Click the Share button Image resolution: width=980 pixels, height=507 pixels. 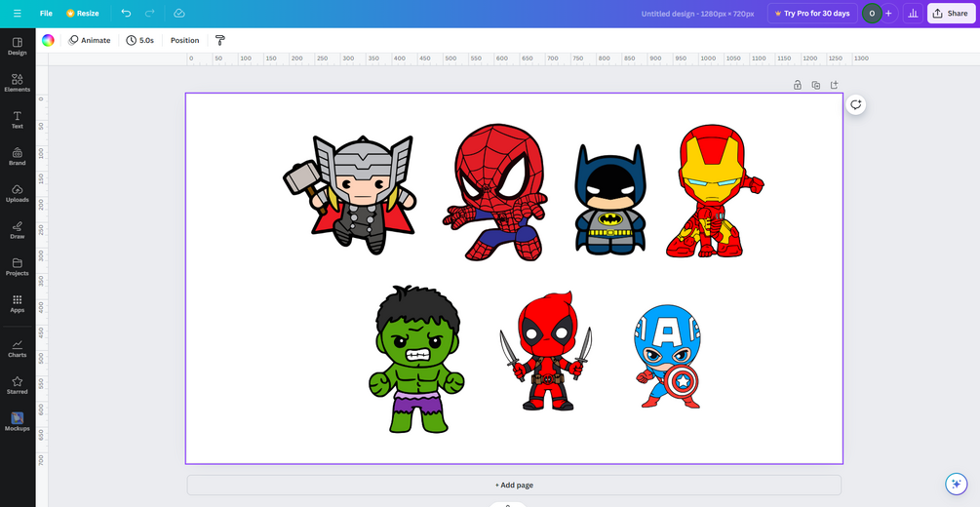952,13
